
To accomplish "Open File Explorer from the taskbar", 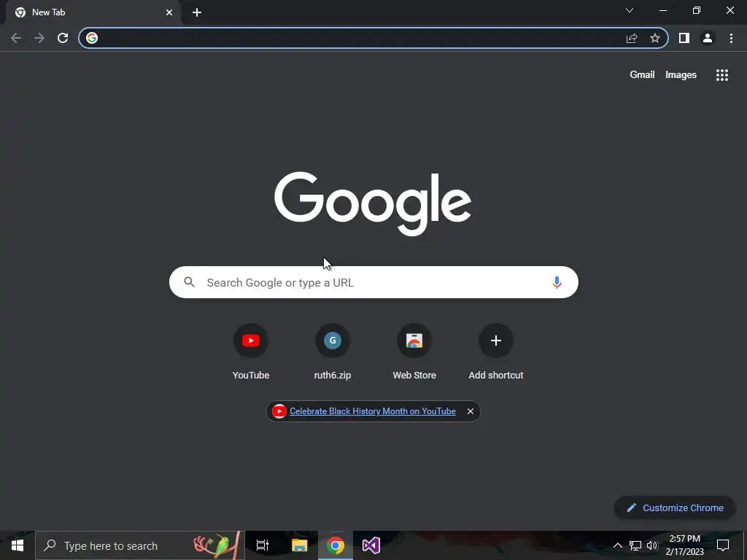I will [x=300, y=545].
